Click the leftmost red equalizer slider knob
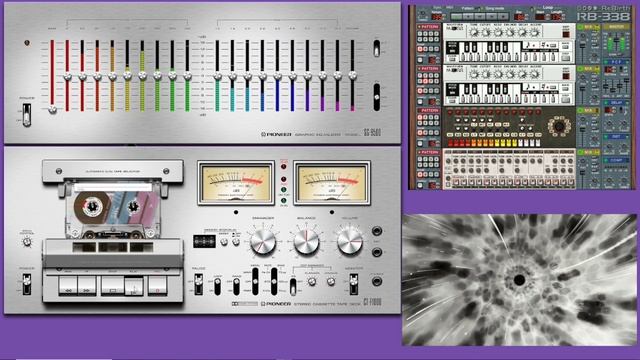 tap(52, 109)
